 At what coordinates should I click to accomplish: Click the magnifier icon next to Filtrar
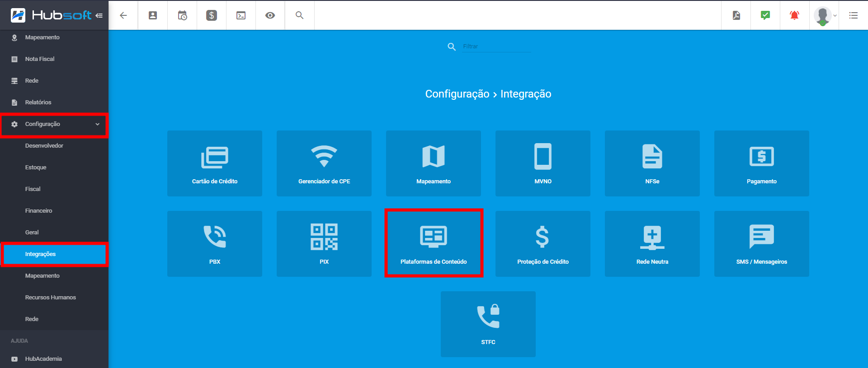pos(452,47)
